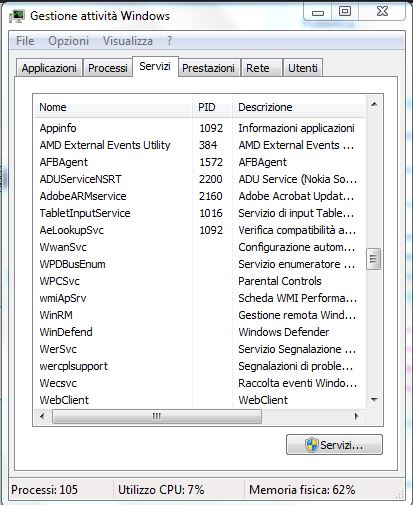Open the Visualizza menu
This screenshot has width=413, height=505.
coord(128,41)
